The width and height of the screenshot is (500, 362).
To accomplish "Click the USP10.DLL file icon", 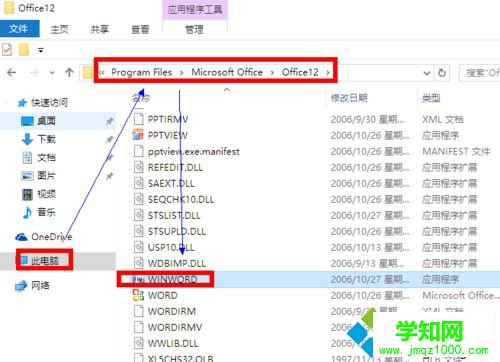I will click(x=138, y=247).
